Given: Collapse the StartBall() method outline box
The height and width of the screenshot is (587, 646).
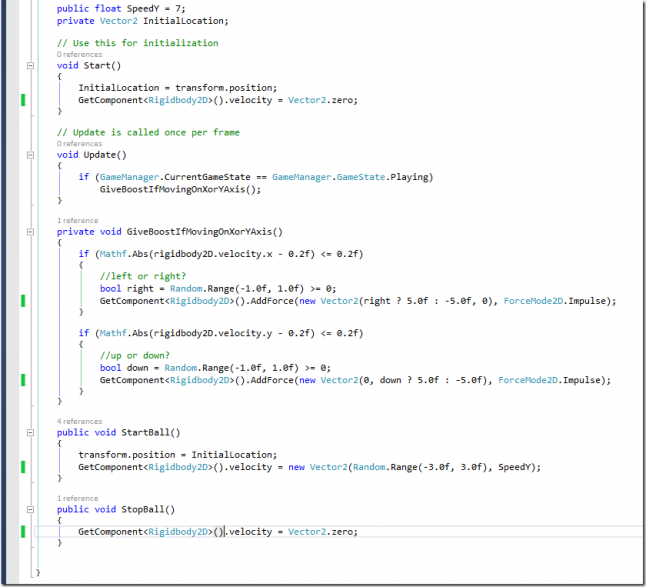Looking at the screenshot, I should [x=31, y=432].
